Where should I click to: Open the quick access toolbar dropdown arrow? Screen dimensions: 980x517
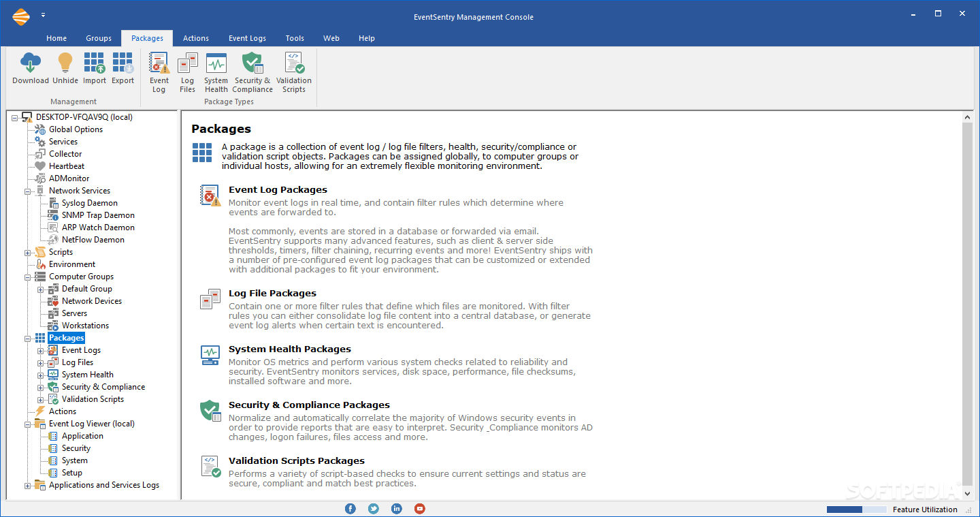pyautogui.click(x=44, y=15)
